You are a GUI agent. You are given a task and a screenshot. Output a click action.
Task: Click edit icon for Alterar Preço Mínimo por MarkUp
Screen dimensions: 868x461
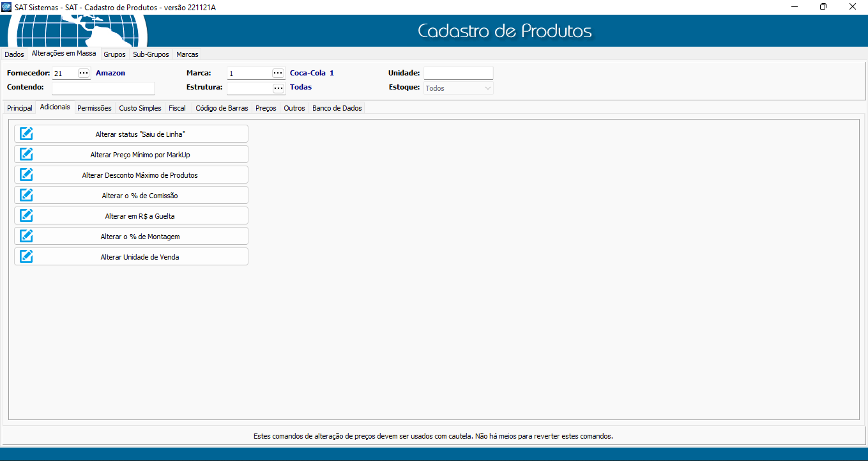[x=26, y=154]
